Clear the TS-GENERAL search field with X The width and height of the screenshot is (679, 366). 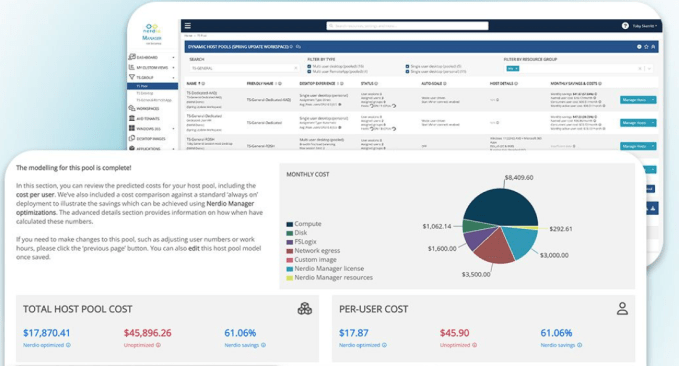point(296,68)
